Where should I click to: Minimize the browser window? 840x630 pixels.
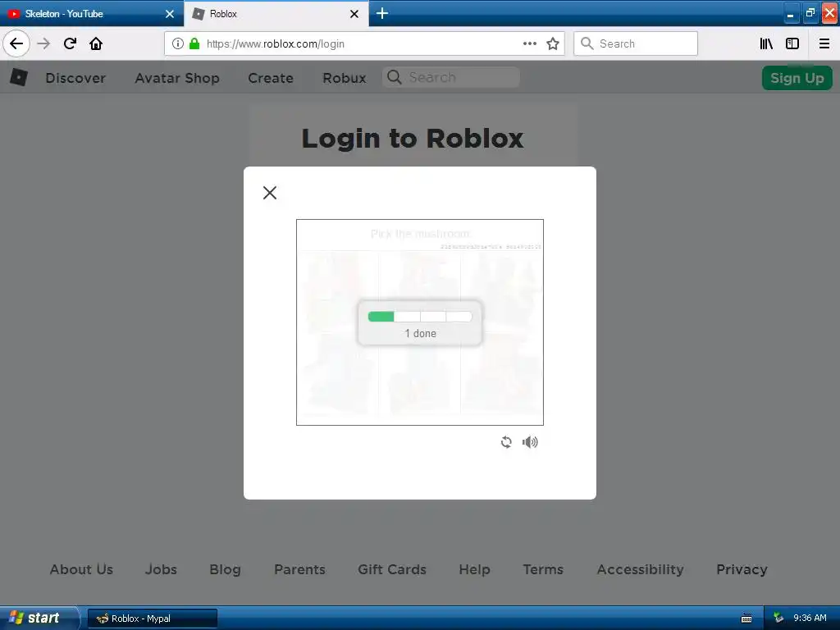tap(790, 13)
